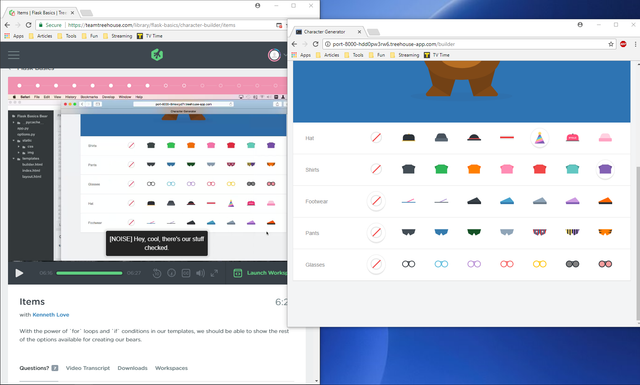Toggle closed captions in video player
Viewport: 640px width, 385px height.
pos(186,273)
